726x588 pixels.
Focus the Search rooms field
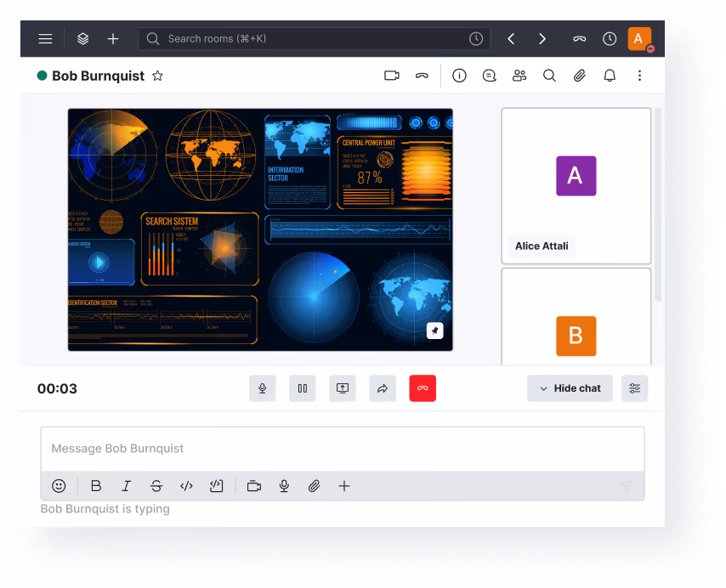coord(315,39)
